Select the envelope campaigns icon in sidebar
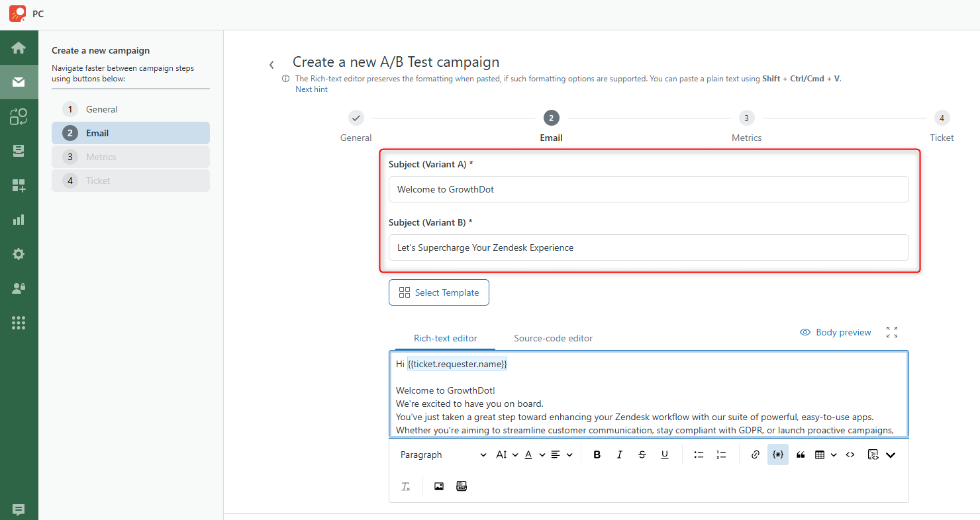The width and height of the screenshot is (980, 520). pos(19,82)
